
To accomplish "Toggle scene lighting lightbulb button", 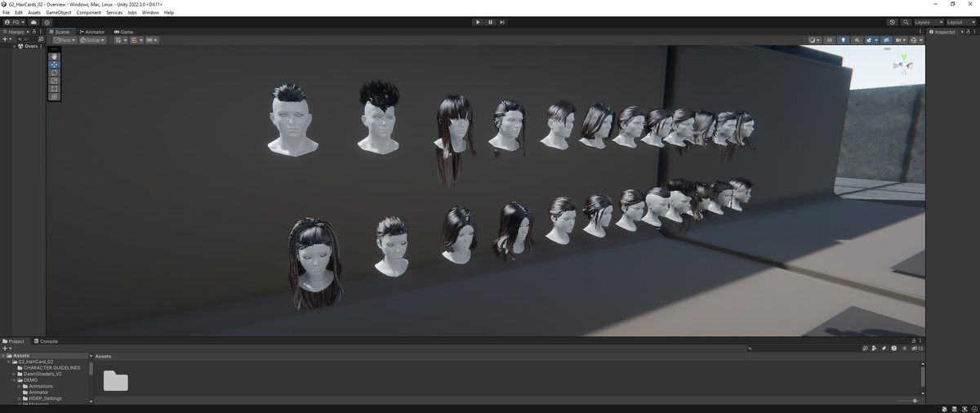I will pyautogui.click(x=844, y=40).
